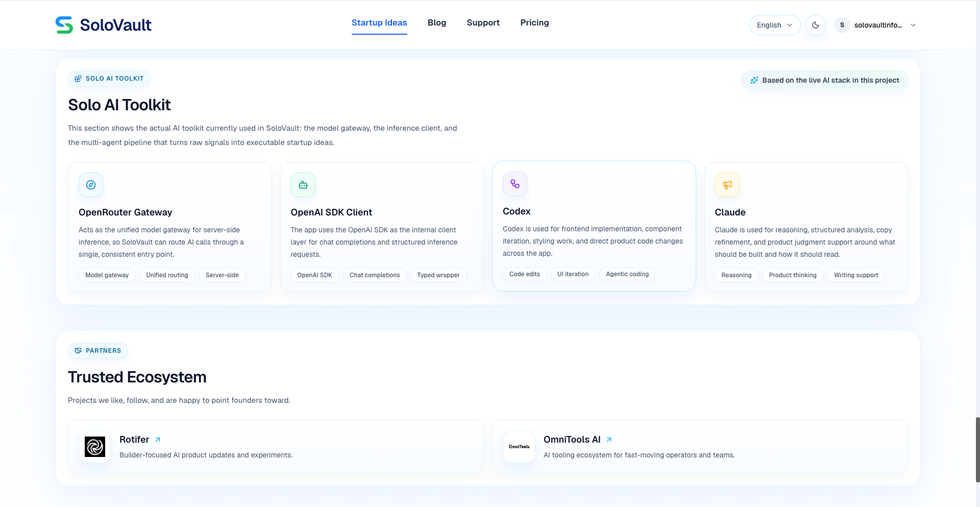Open the English language dropdown
Viewport: 980px width, 507px height.
775,25
